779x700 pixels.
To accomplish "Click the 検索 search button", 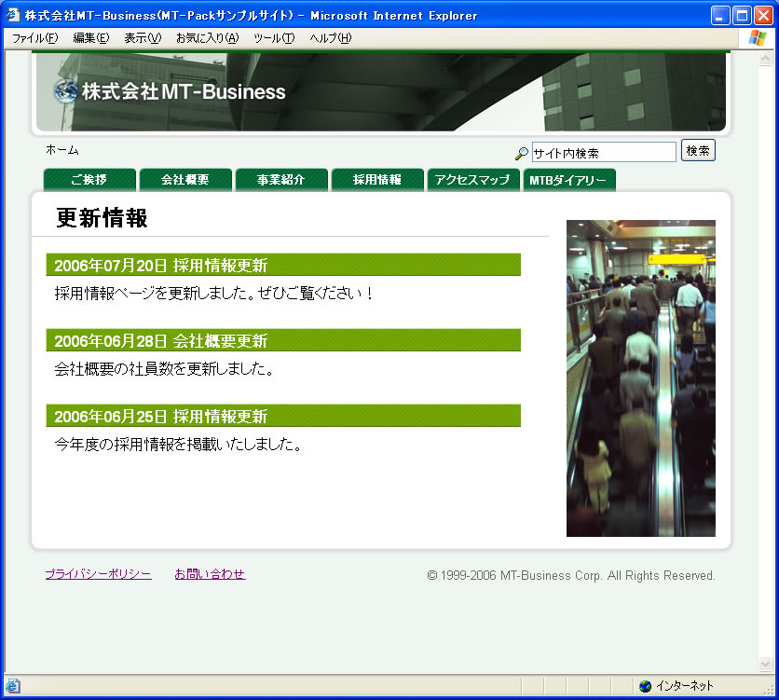I will pyautogui.click(x=698, y=150).
